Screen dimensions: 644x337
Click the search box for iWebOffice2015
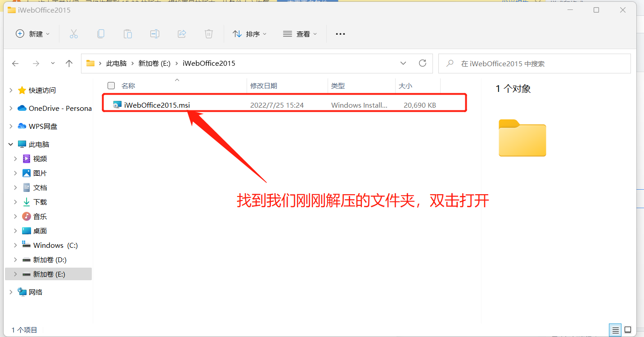[536, 64]
